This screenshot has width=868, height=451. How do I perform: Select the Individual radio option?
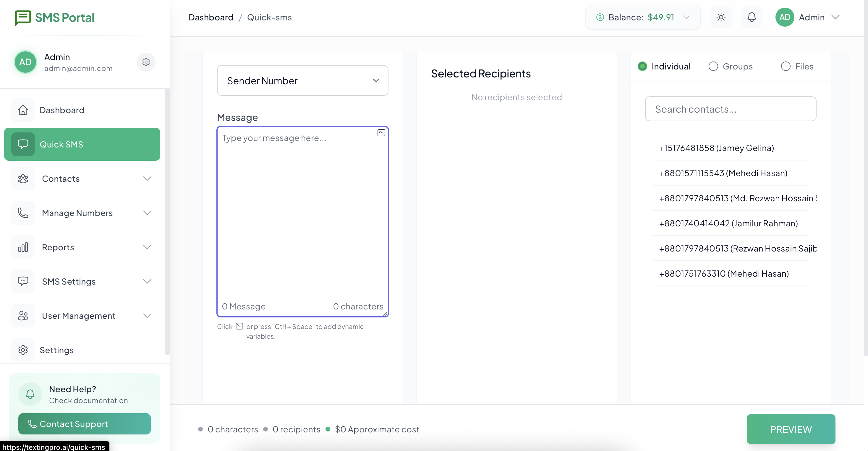[x=642, y=66]
